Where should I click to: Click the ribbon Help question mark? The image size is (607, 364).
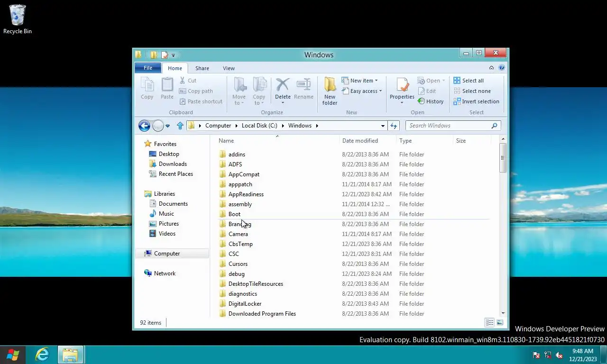pyautogui.click(x=502, y=68)
